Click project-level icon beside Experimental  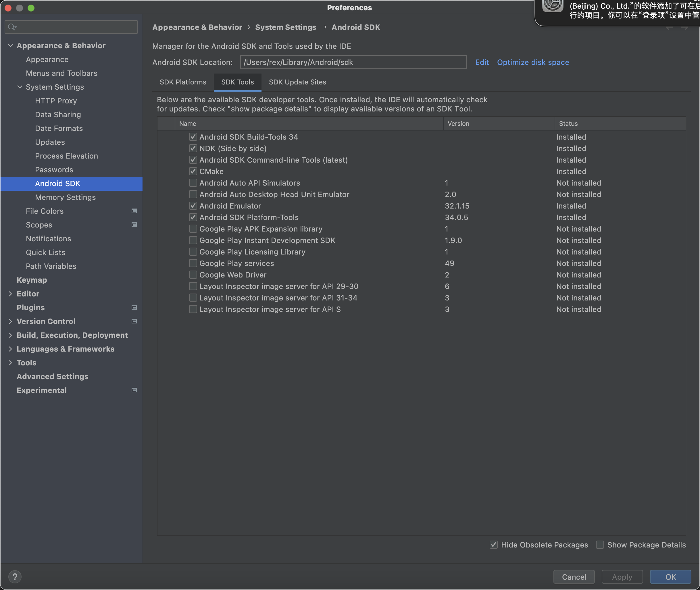[x=134, y=390]
